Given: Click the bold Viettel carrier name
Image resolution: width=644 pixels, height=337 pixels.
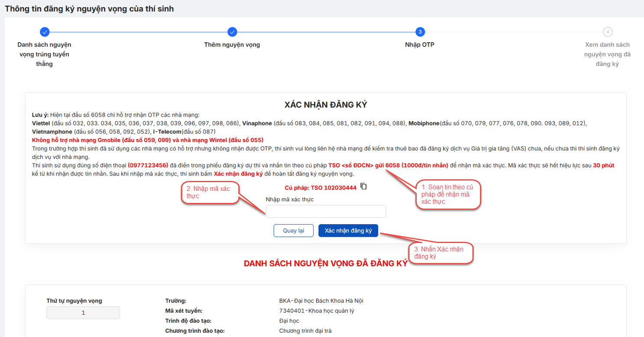Looking at the screenshot, I should (41, 123).
